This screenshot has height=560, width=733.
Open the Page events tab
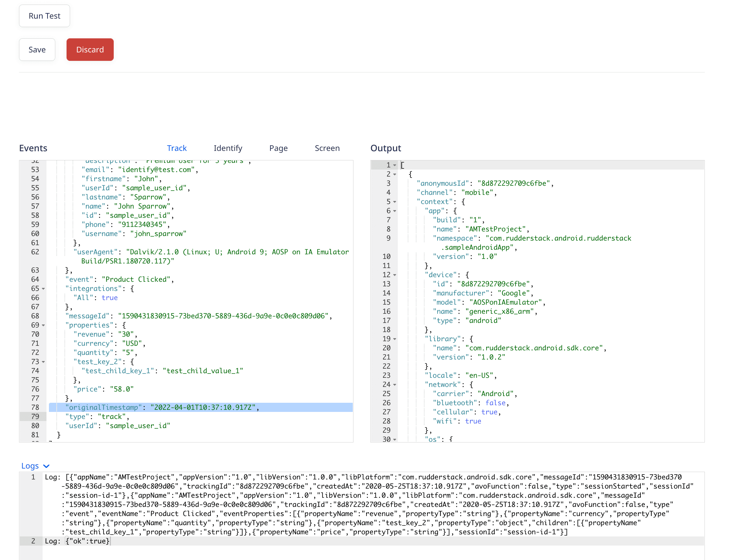pos(278,148)
